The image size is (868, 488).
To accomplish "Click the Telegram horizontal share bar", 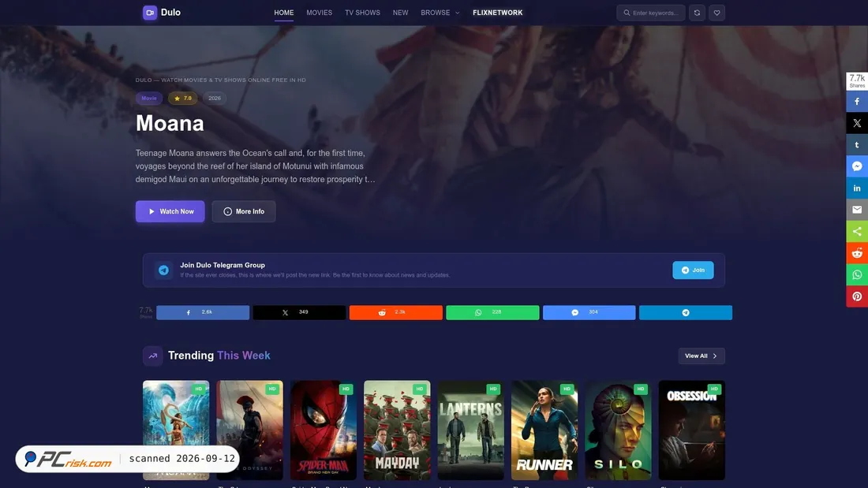I will point(685,313).
